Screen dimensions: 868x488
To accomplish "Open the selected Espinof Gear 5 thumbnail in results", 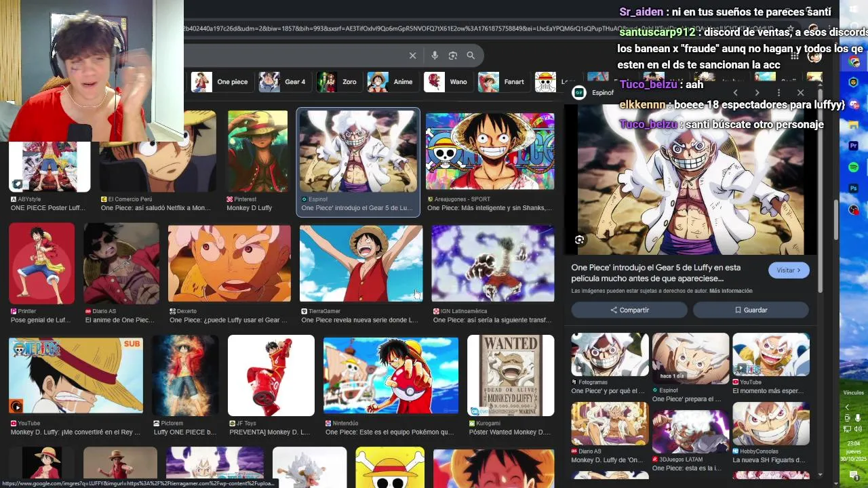I will pyautogui.click(x=358, y=152).
